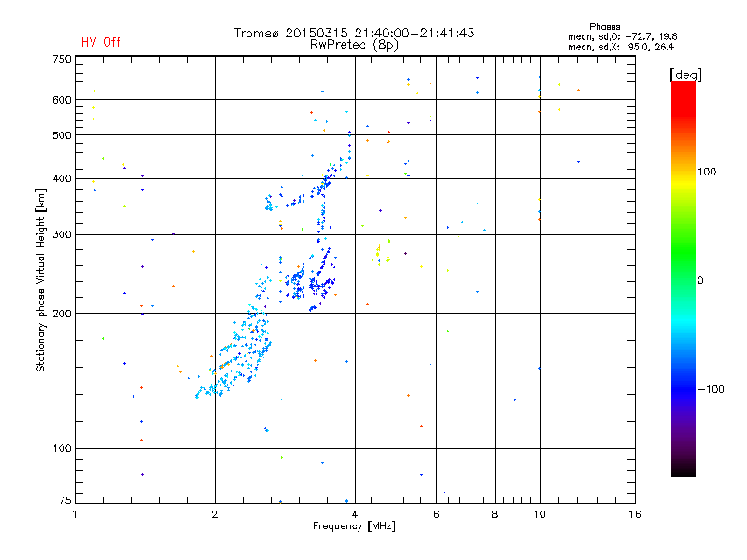Click the 'Stationary phase Virtual Height [km]' axis title
747x560 pixels.
[x=40, y=280]
